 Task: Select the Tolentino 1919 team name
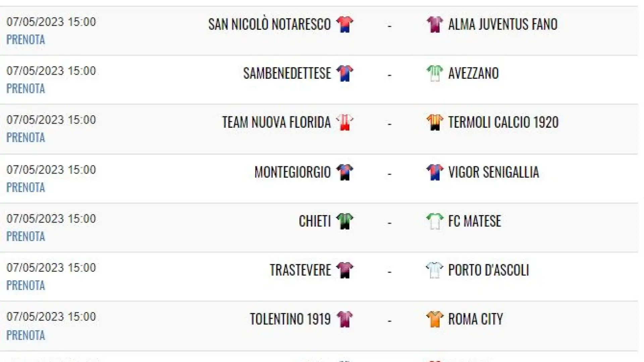coord(290,319)
